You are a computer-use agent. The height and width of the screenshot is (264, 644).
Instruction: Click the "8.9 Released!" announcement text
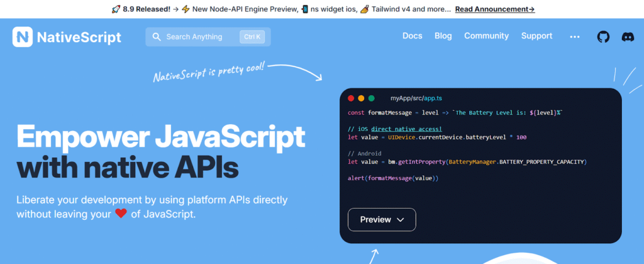point(147,9)
